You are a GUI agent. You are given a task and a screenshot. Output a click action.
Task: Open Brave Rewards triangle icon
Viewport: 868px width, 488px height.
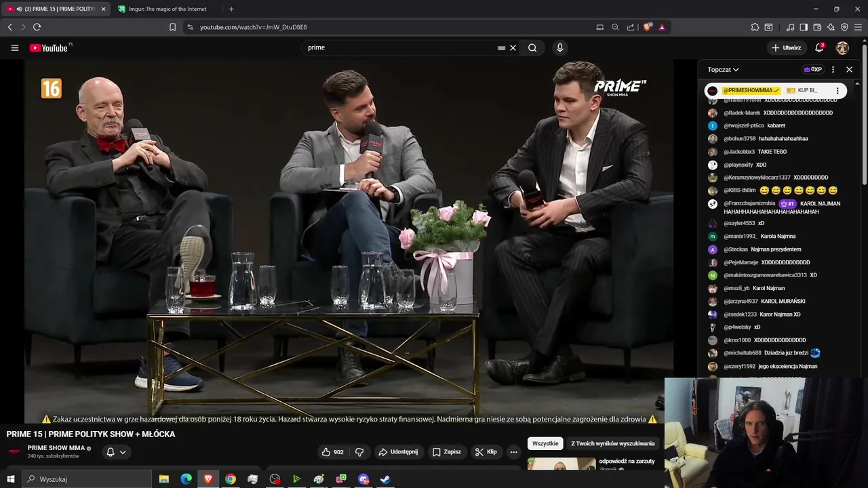pos(662,27)
